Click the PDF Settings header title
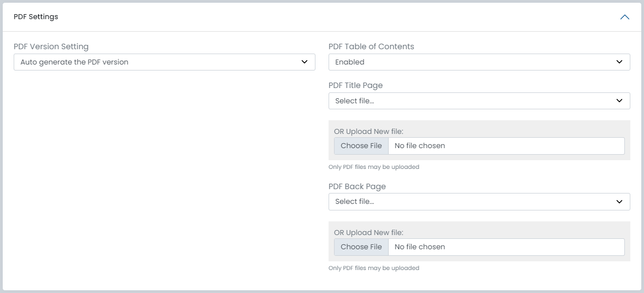The image size is (644, 293). pos(36,17)
